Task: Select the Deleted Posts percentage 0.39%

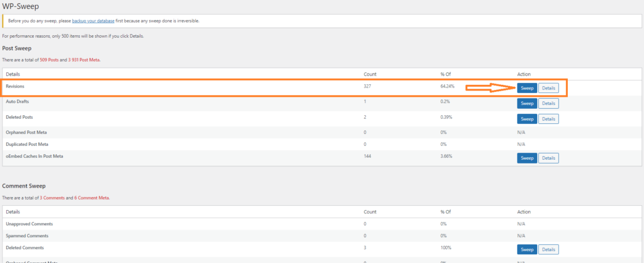Action: coord(446,117)
